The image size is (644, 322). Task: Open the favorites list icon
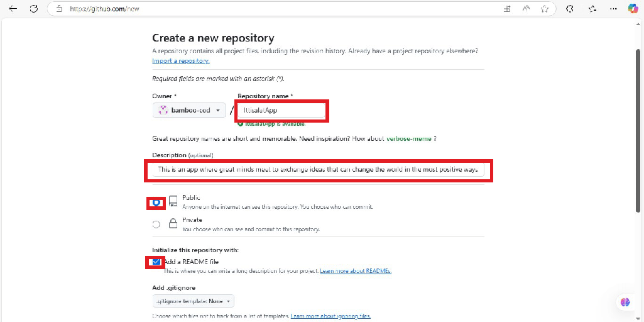pos(592,9)
